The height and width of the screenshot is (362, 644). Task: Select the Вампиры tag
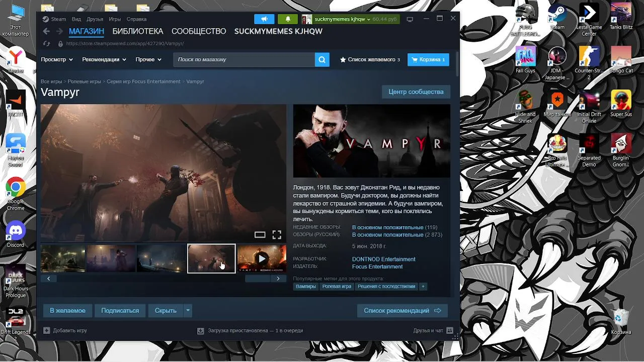click(x=306, y=287)
